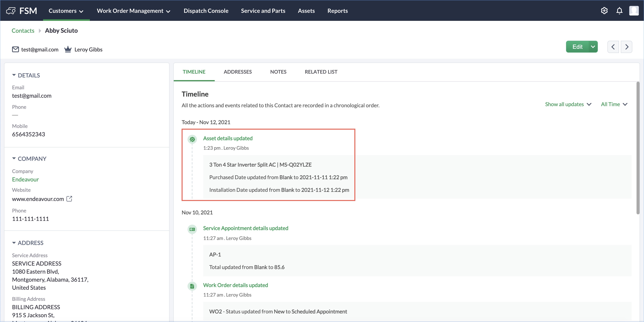
Task: Click the external link icon beside website
Action: (69, 199)
